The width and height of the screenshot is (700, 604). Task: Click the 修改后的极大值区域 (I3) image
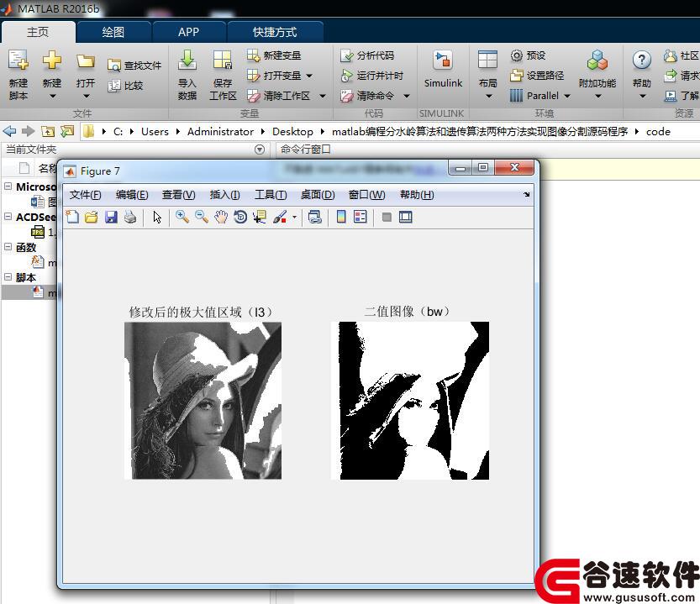point(203,401)
